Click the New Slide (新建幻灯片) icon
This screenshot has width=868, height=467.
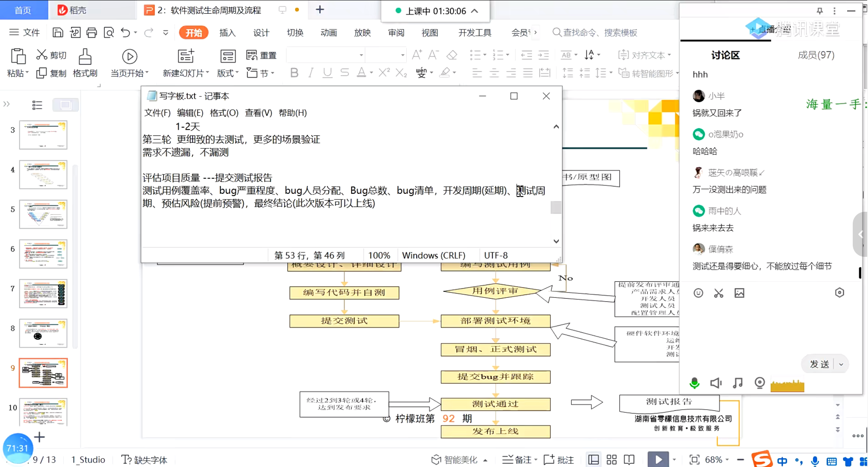pos(186,56)
